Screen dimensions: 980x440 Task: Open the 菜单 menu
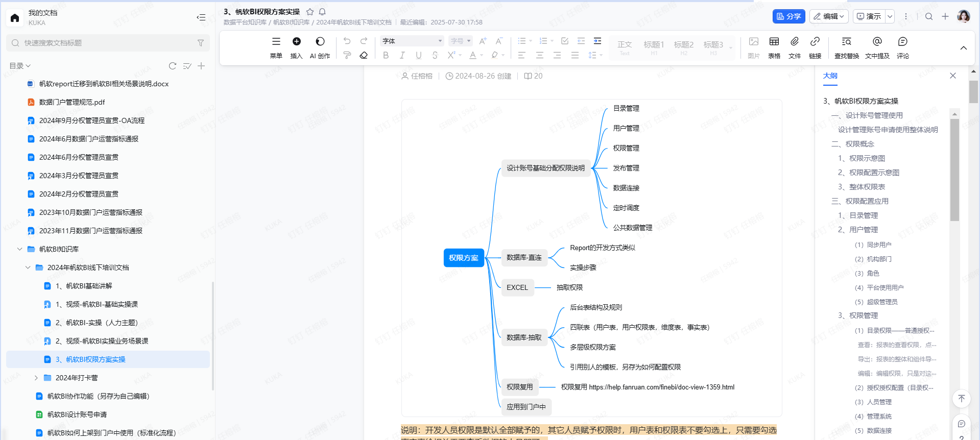coord(276,42)
